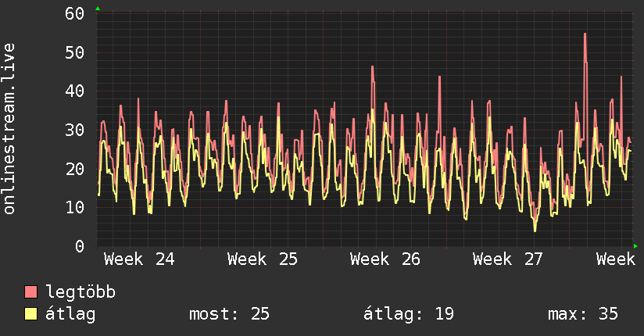Click the most: 25 statistic

(x=229, y=314)
